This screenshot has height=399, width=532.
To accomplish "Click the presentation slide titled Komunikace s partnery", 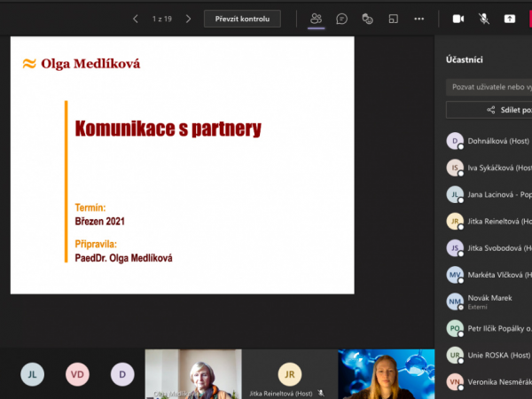I will pos(182,165).
